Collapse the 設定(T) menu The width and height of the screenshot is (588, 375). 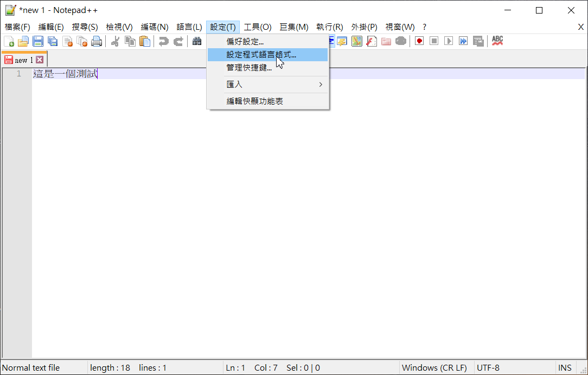click(223, 27)
